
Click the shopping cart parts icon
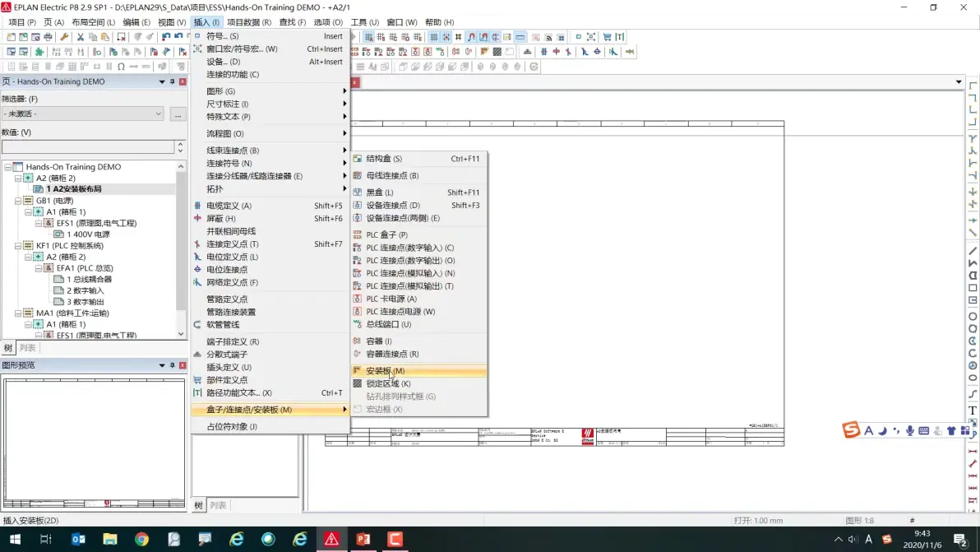607,37
